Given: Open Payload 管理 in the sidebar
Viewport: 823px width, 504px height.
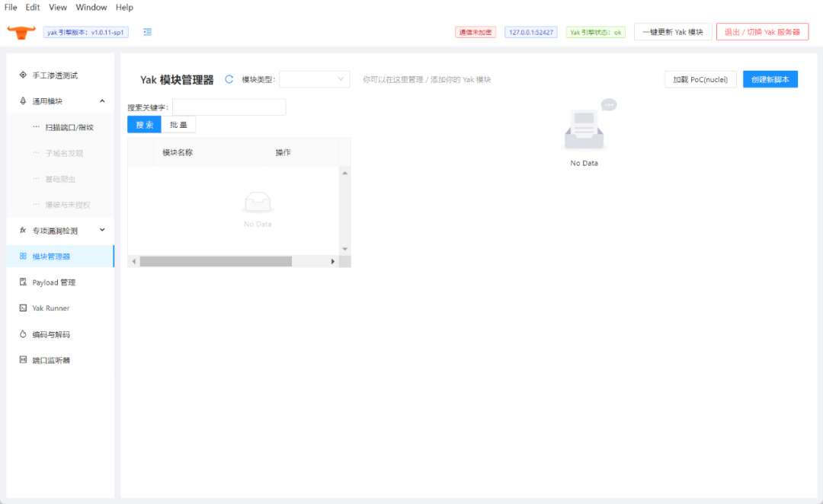Looking at the screenshot, I should tap(60, 282).
